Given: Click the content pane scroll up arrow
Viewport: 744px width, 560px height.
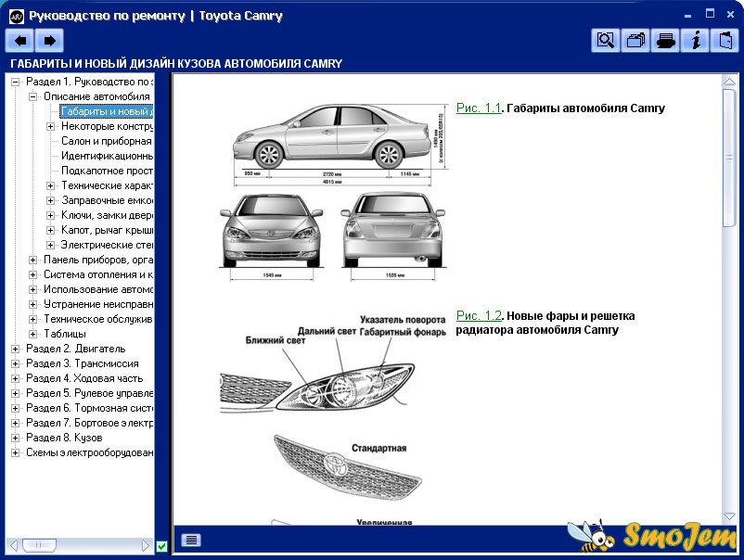Looking at the screenshot, I should (729, 82).
